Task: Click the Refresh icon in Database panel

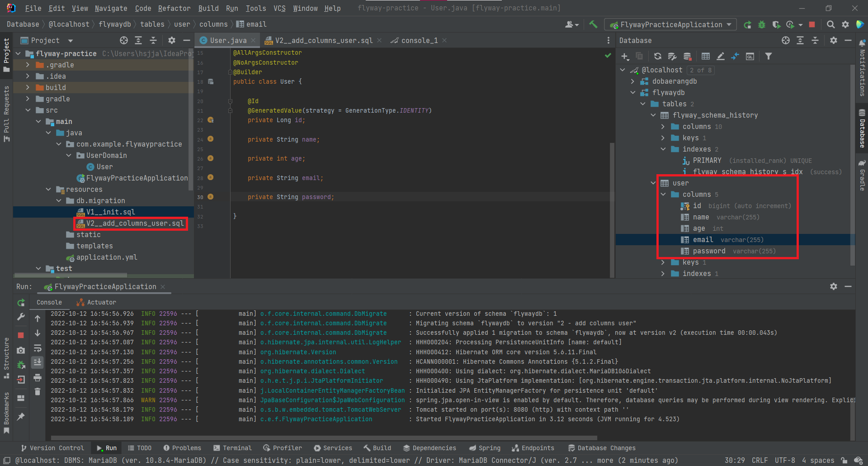Action: point(657,56)
